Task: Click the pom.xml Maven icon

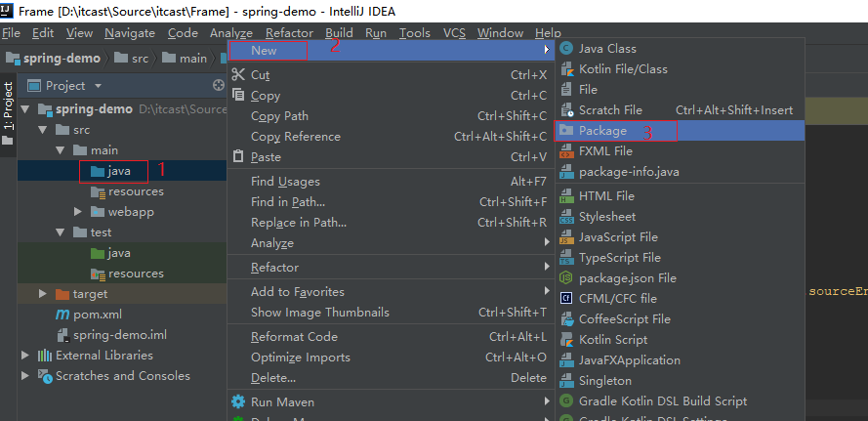Action: [x=63, y=315]
